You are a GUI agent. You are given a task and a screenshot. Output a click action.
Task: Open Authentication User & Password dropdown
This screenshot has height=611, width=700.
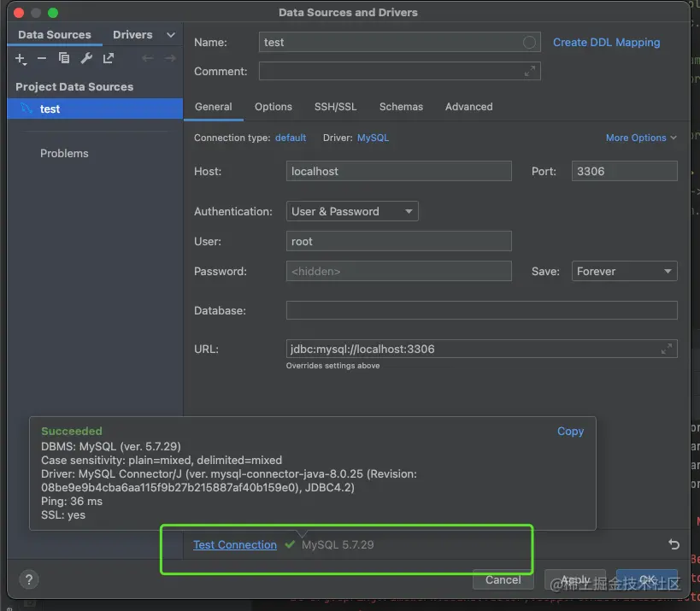[x=352, y=211]
